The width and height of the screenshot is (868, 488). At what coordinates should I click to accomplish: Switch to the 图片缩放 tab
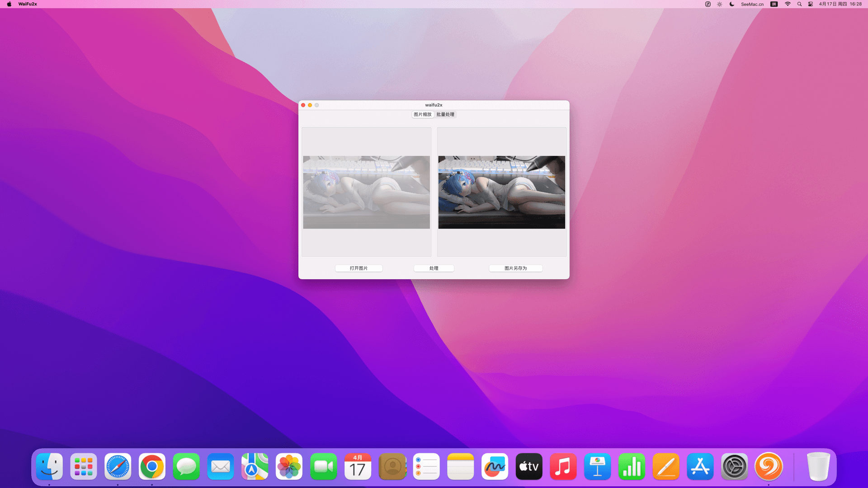pos(422,114)
